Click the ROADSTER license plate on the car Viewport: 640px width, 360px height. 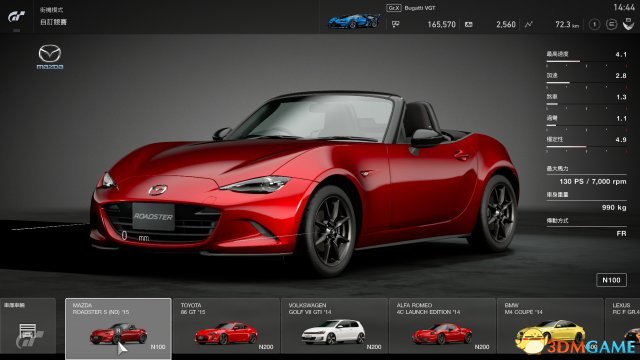point(153,216)
